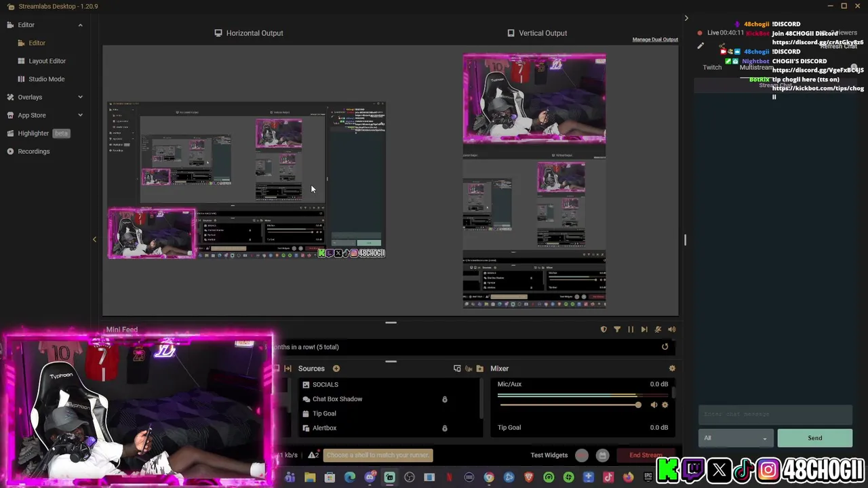Switch to the Multistream chat tab
The height and width of the screenshot is (488, 868).
pyautogui.click(x=756, y=67)
